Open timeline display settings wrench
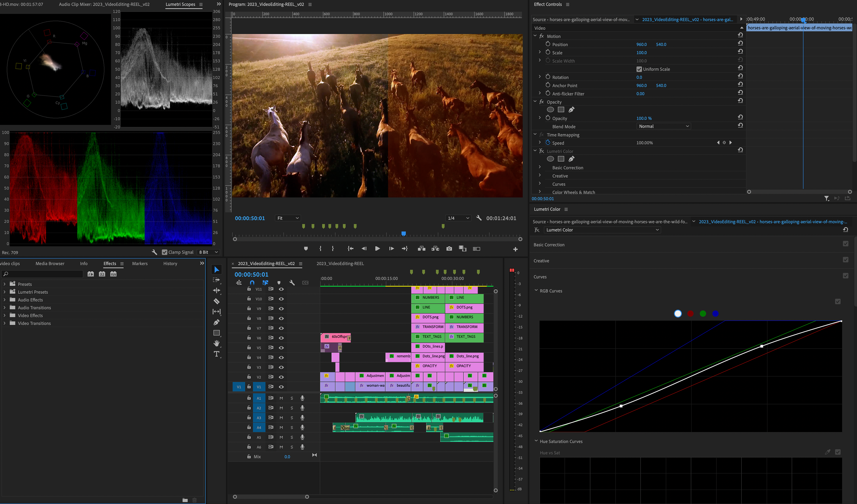This screenshot has width=857, height=504. pos(292,283)
